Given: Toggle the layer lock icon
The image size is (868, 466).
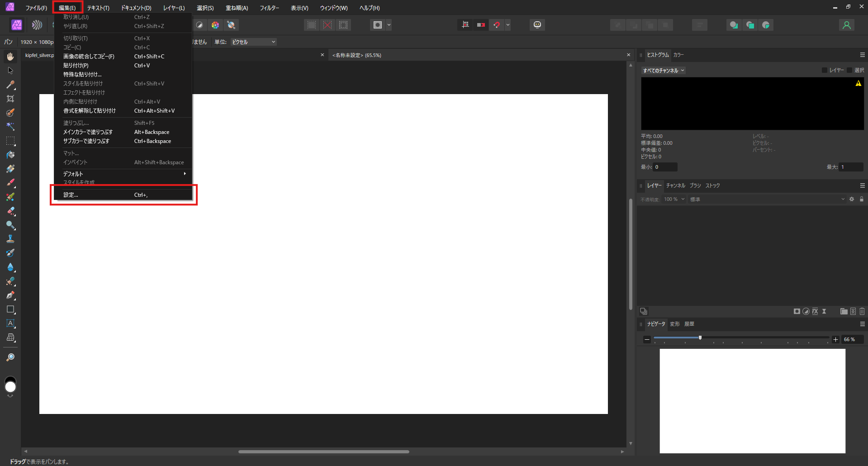Looking at the screenshot, I should 862,199.
